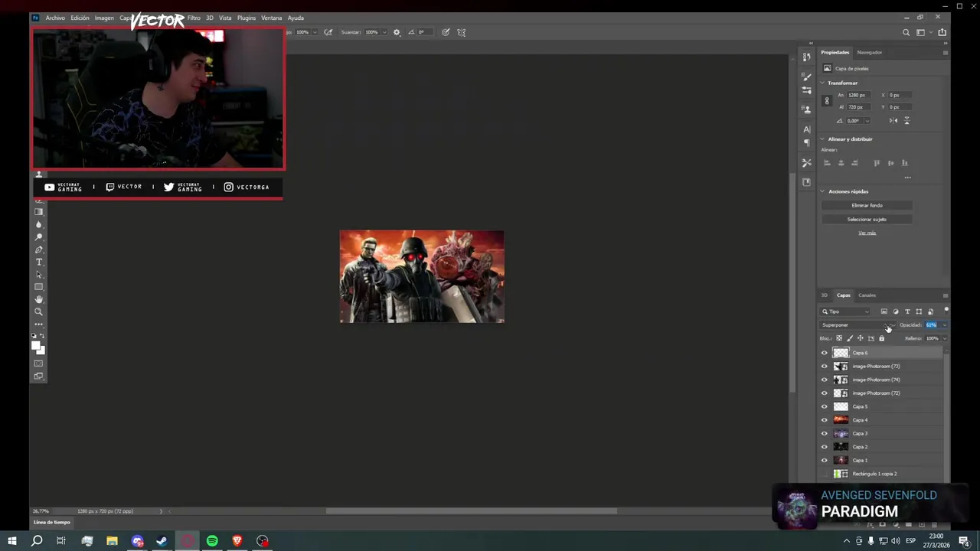The height and width of the screenshot is (551, 980).
Task: Click the search icon in top-right bar
Action: click(906, 32)
